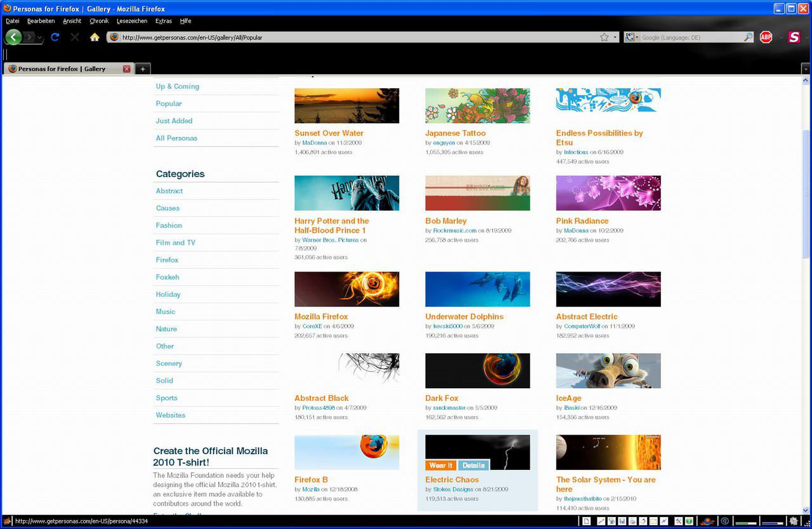Open author MaDonna under Pink Radiance
Image resolution: width=812 pixels, height=529 pixels.
point(576,231)
